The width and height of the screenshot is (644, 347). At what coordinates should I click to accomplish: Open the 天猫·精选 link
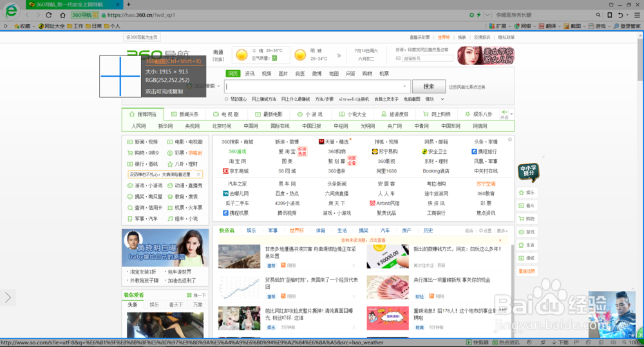point(334,142)
